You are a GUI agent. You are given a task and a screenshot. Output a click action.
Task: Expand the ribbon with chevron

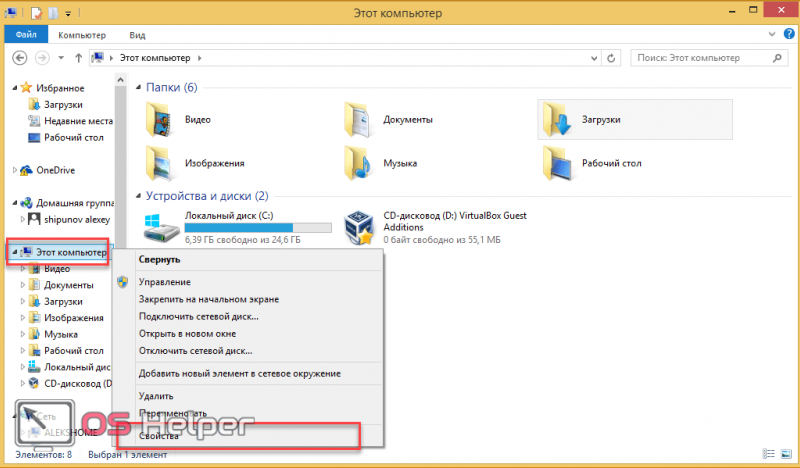click(771, 34)
